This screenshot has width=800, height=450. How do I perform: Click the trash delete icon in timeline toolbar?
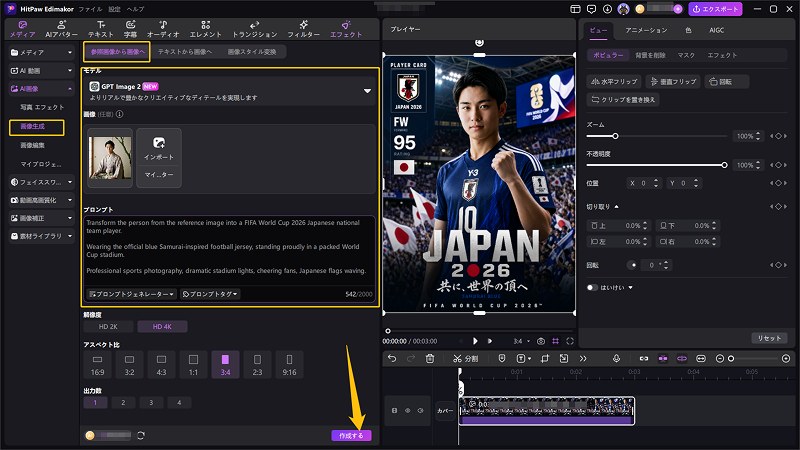(x=430, y=359)
